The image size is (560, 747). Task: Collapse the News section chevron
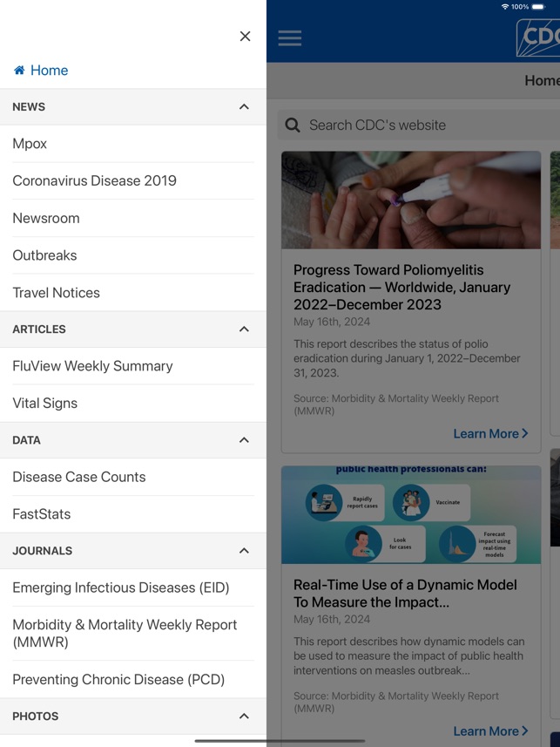(244, 106)
